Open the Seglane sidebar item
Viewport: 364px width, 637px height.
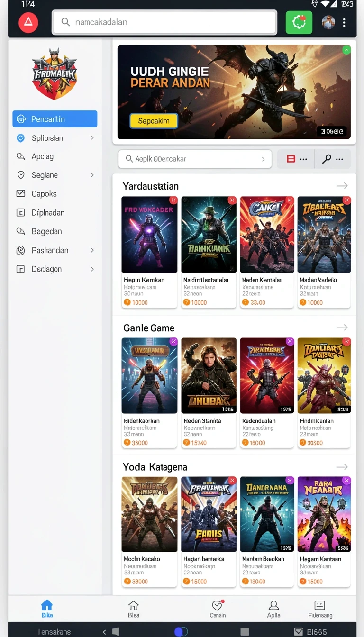click(x=55, y=175)
